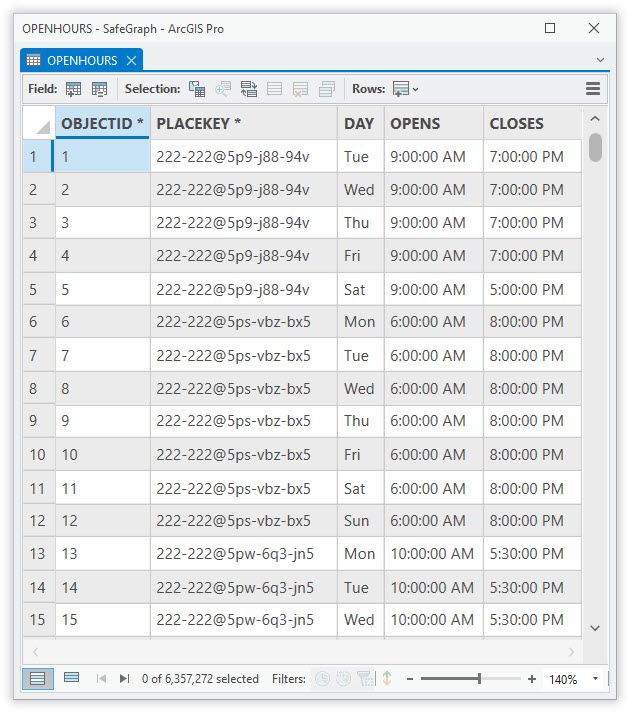Viewport: 630px width, 713px height.
Task: Show all records view button
Action: click(38, 679)
